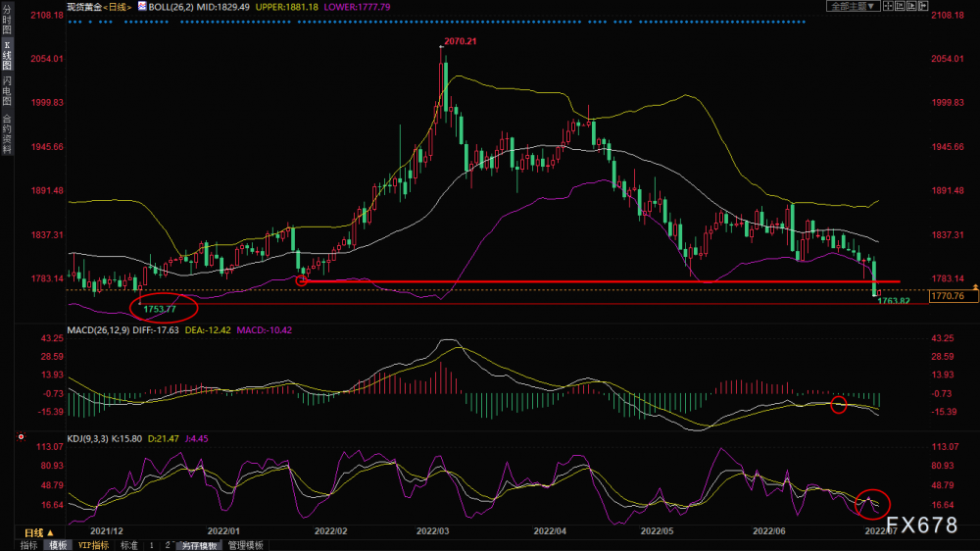980x551 pixels.
Task: Toggle the VIP指标 option
Action: (93, 545)
